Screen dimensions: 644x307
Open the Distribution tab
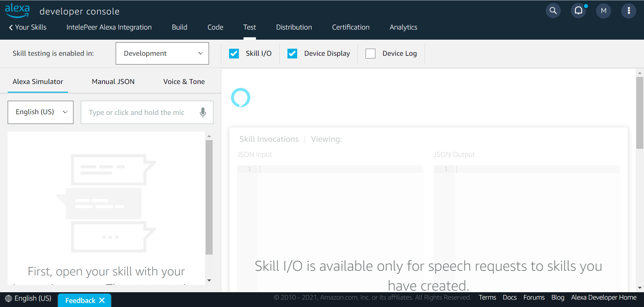[294, 27]
